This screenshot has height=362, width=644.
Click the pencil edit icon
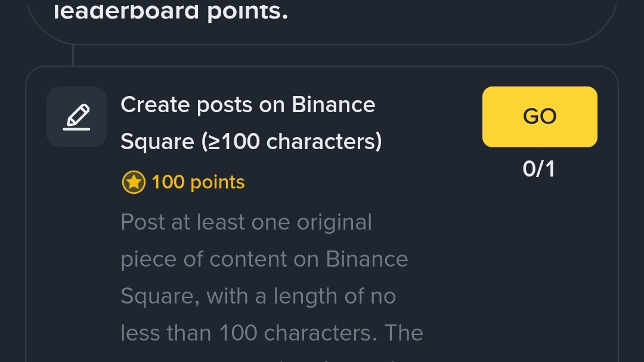coord(76,117)
